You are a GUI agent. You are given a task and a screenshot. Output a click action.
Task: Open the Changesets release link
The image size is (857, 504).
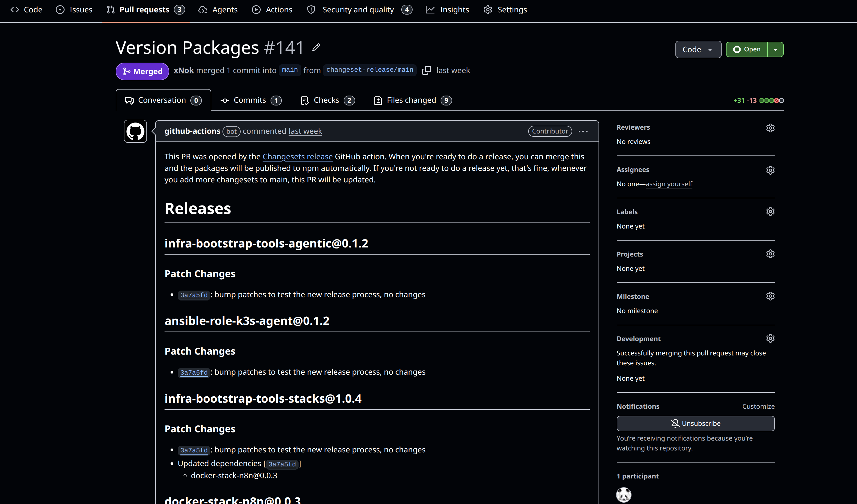(x=297, y=157)
